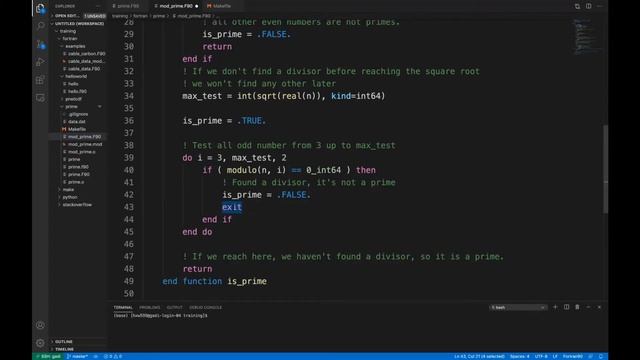This screenshot has height=360, width=640.
Task: Click the fortran breadcrumb segment
Action: point(140,16)
